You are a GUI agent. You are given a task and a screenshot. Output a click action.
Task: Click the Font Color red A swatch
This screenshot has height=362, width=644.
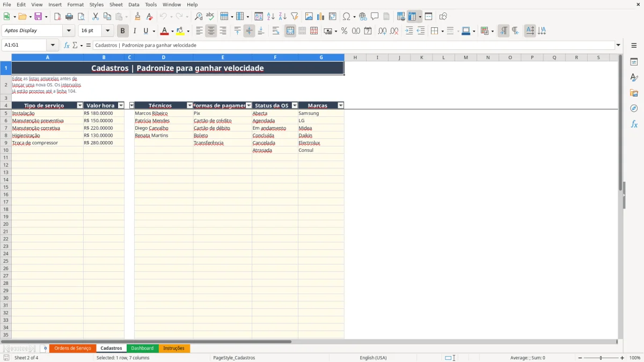(165, 31)
